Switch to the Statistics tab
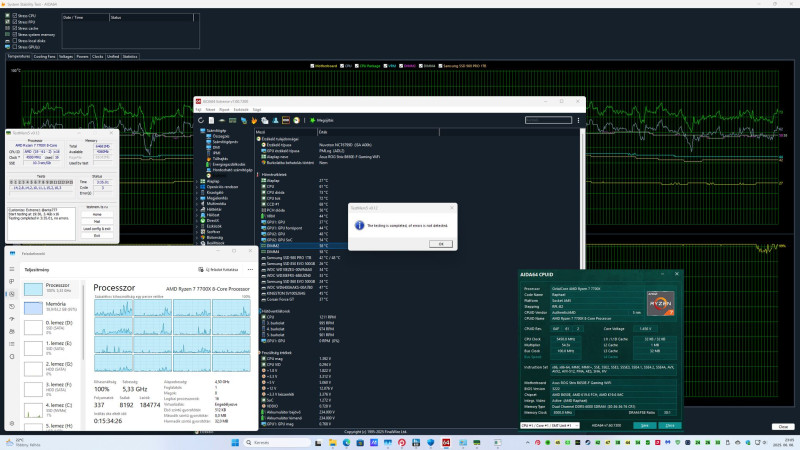Viewport: 800px width, 450px height. [x=130, y=57]
